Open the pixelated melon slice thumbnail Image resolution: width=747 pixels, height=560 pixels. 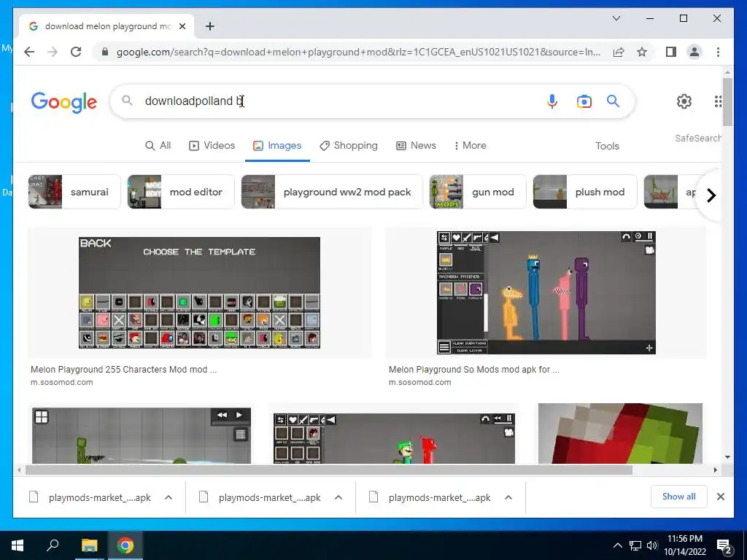coord(620,433)
